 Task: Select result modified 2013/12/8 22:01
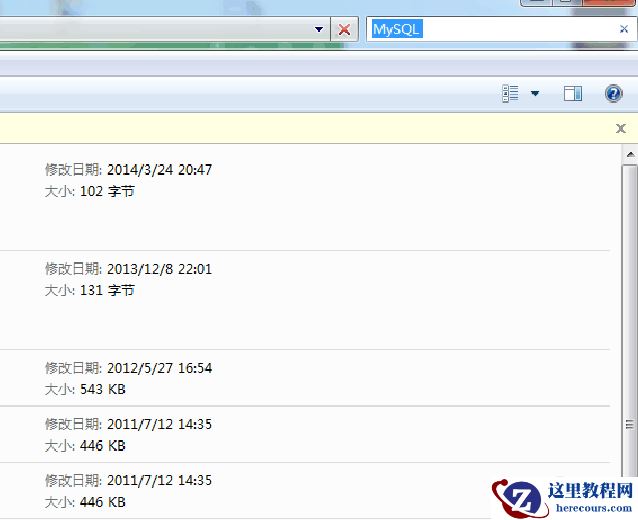click(129, 269)
